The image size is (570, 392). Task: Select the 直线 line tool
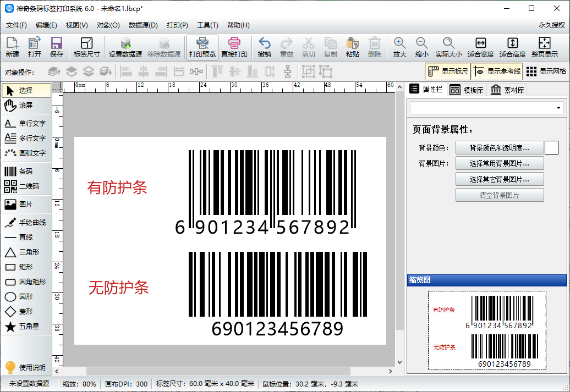tap(26, 238)
